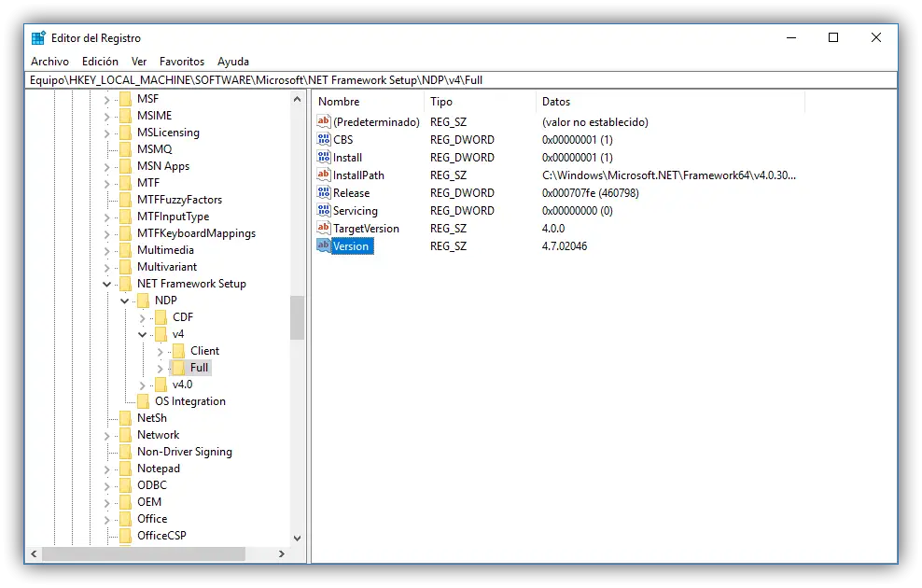Select the Non-Driver Signing key
This screenshot has height=588, width=922.
coord(185,452)
